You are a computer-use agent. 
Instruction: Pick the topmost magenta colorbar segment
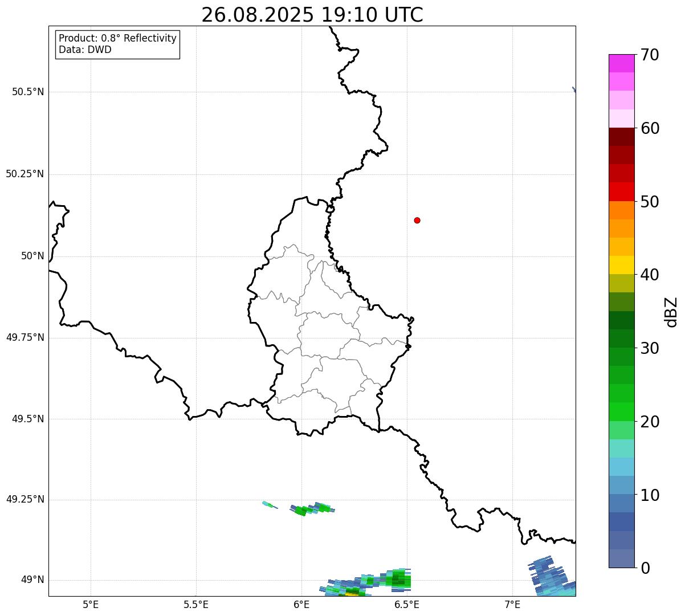click(x=621, y=63)
